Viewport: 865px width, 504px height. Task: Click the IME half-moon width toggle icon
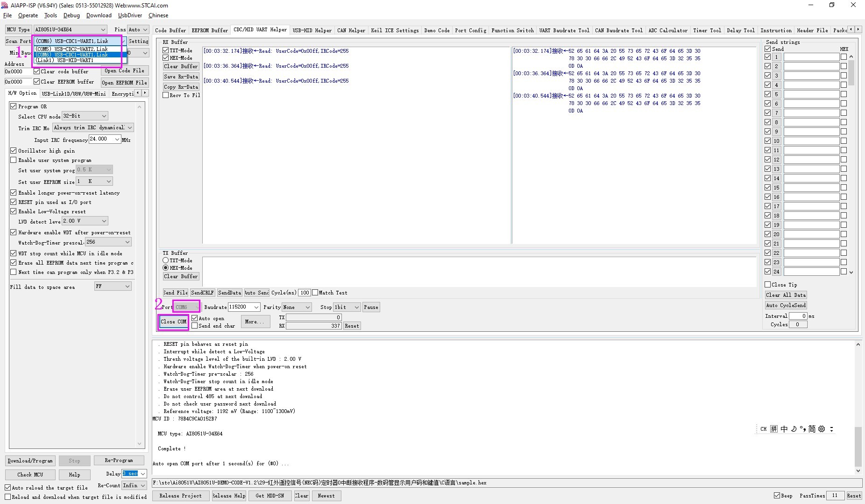point(794,429)
